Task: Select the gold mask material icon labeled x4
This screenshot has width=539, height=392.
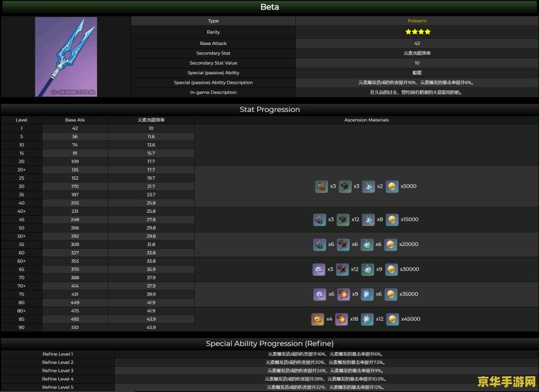Action: [x=318, y=319]
